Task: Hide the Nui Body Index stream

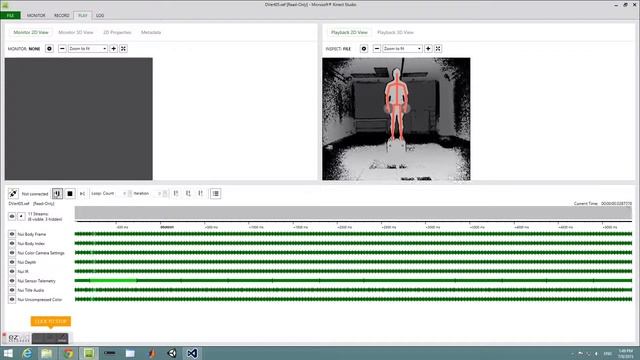Action: point(12,243)
